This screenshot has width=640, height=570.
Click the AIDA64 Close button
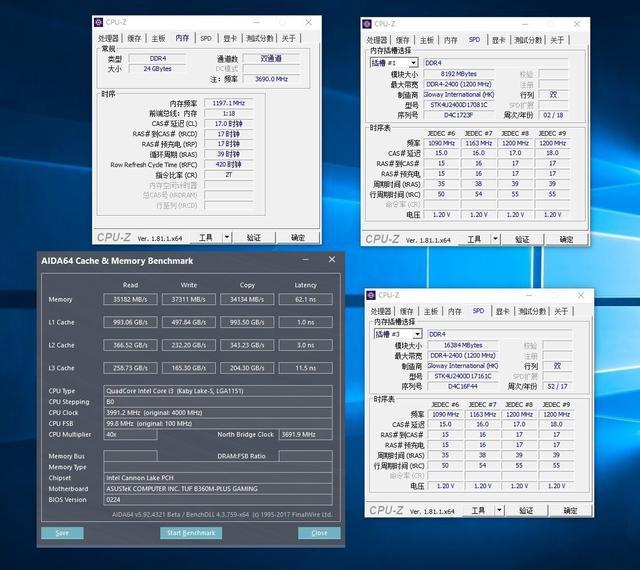pyautogui.click(x=319, y=533)
